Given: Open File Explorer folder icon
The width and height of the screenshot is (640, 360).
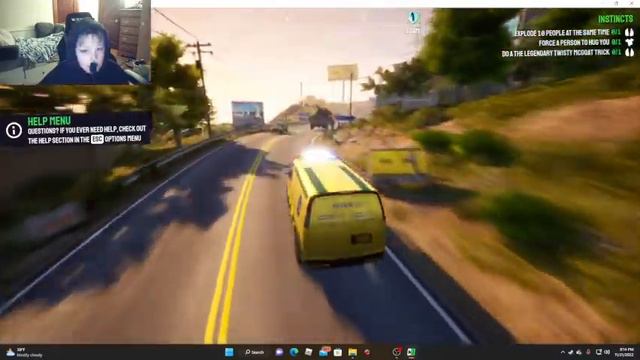Looking at the screenshot, I should click(x=353, y=352).
